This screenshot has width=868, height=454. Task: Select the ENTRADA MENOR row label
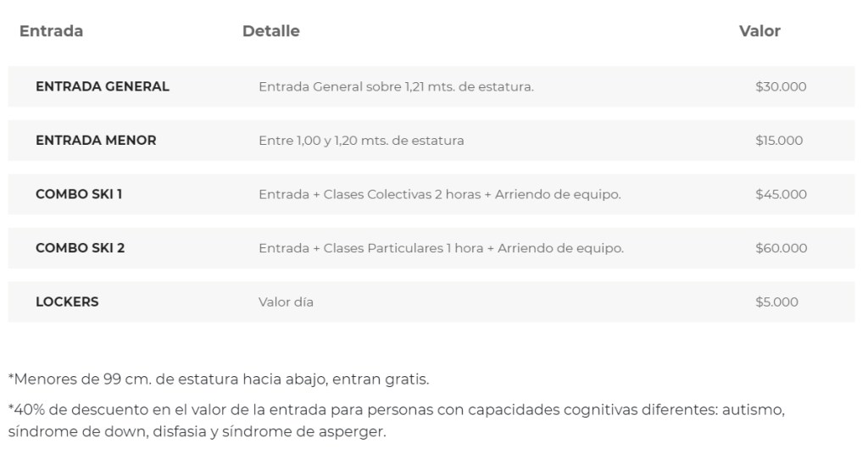pyautogui.click(x=96, y=141)
